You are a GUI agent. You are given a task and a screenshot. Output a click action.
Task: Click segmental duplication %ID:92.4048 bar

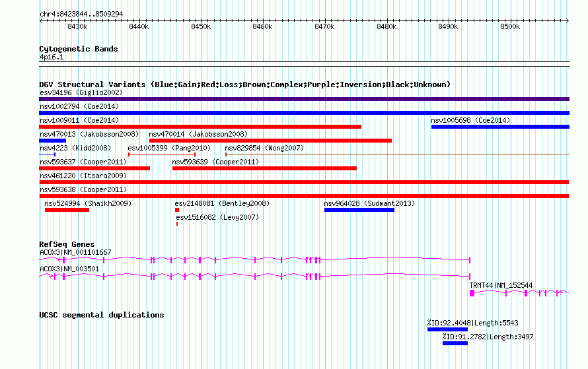click(447, 329)
